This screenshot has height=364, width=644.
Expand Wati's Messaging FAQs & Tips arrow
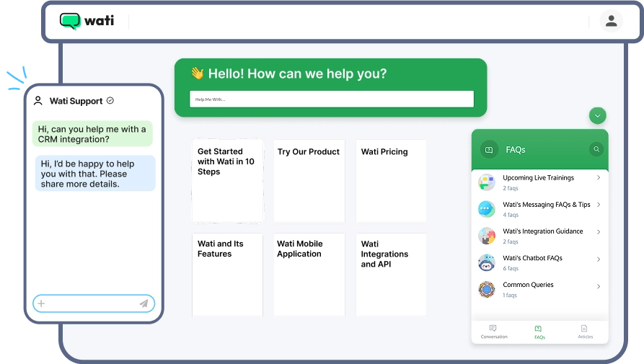click(x=599, y=205)
